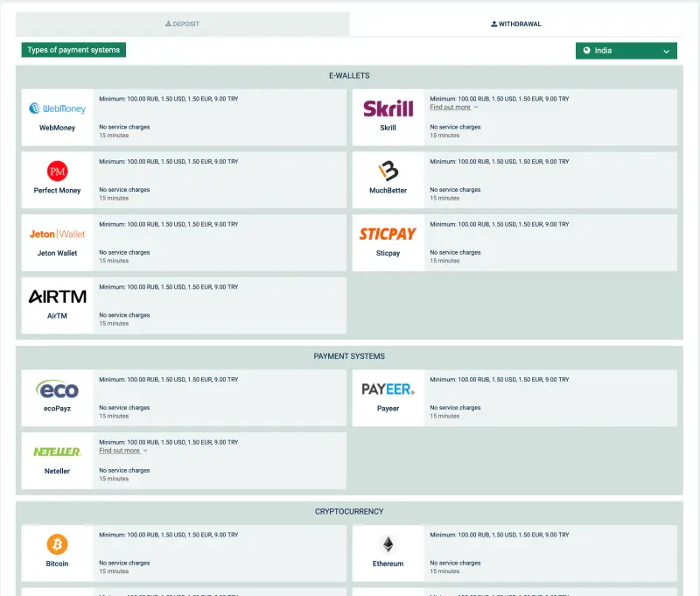Click the ecoPayz logo
Screen dimensions: 700x596
point(58,389)
